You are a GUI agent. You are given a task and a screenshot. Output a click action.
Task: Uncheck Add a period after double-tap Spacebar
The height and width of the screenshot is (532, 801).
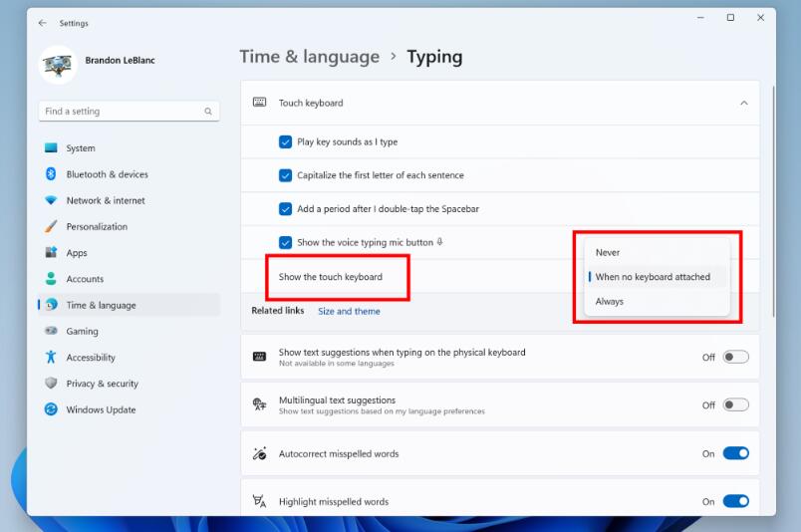coord(285,209)
